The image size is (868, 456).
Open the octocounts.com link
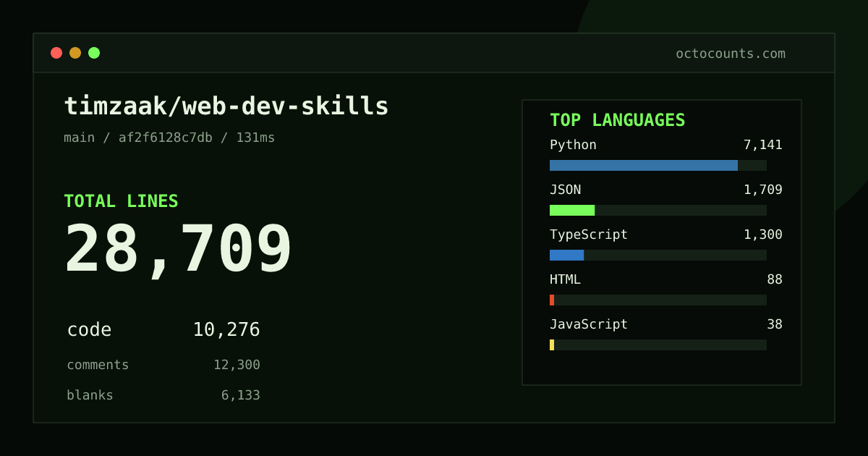click(x=731, y=54)
